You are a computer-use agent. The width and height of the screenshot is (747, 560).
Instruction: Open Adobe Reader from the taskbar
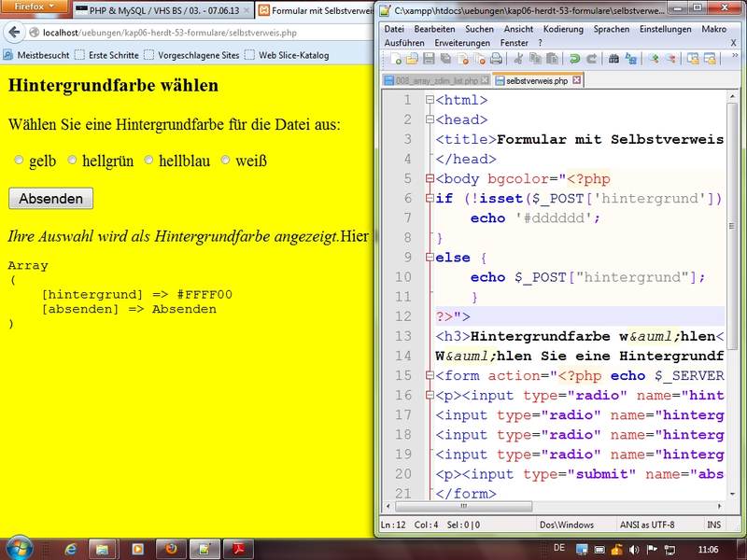pyautogui.click(x=237, y=548)
